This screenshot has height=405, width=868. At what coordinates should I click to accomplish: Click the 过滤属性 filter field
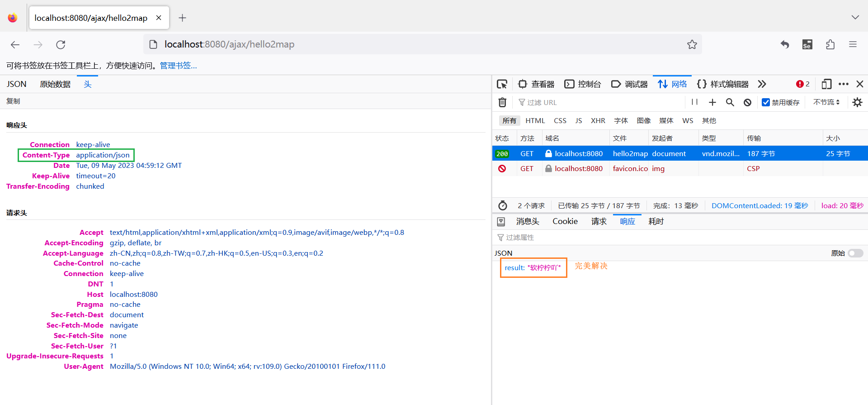click(680, 237)
